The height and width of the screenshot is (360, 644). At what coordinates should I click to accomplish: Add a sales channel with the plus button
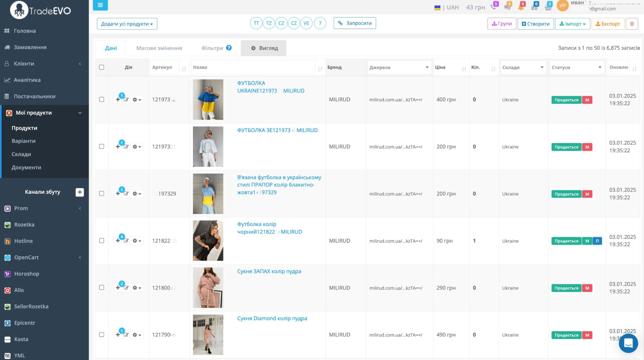pos(80,192)
